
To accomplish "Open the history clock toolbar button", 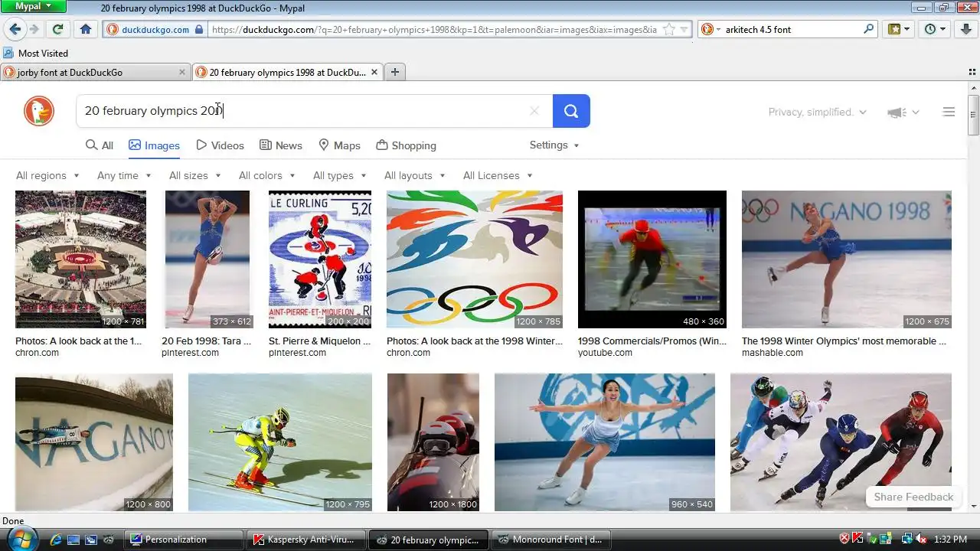I will click(x=935, y=29).
